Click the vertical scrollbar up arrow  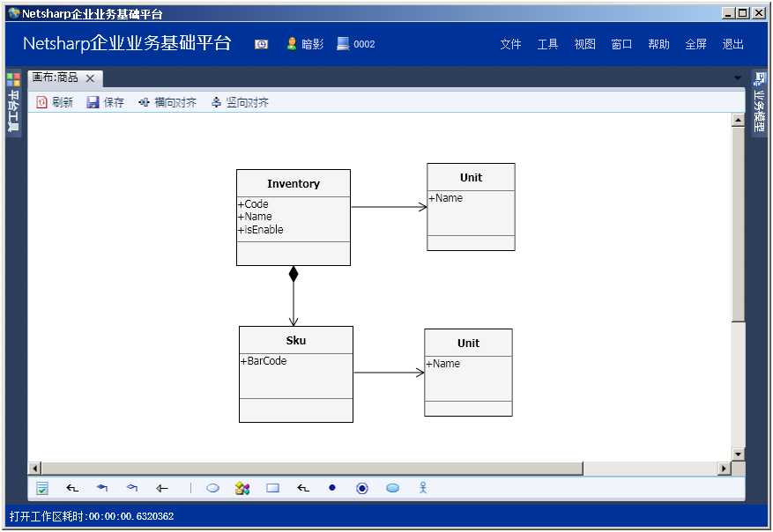pos(738,120)
